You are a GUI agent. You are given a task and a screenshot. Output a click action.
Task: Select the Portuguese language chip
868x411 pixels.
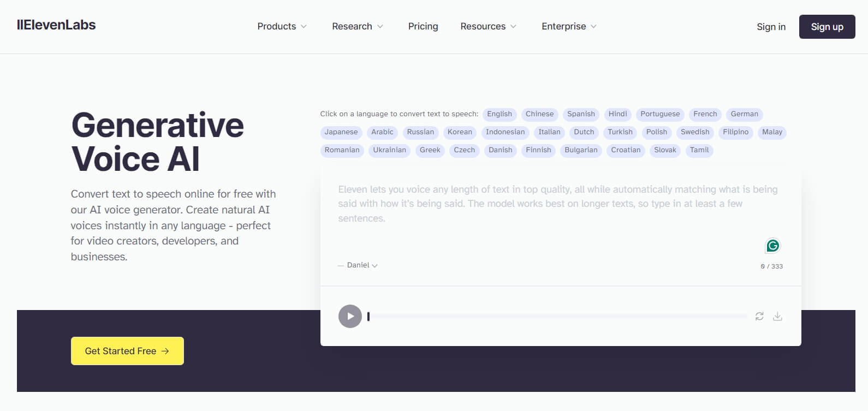[x=660, y=114]
